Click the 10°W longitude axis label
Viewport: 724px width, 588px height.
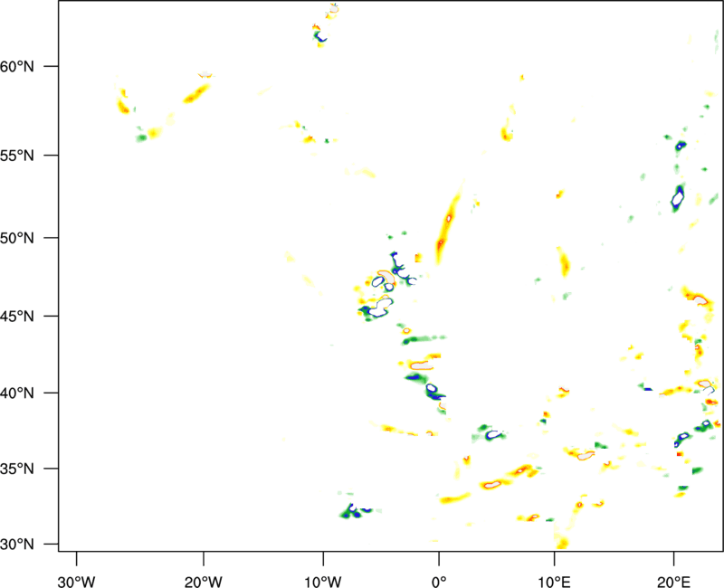click(x=323, y=582)
